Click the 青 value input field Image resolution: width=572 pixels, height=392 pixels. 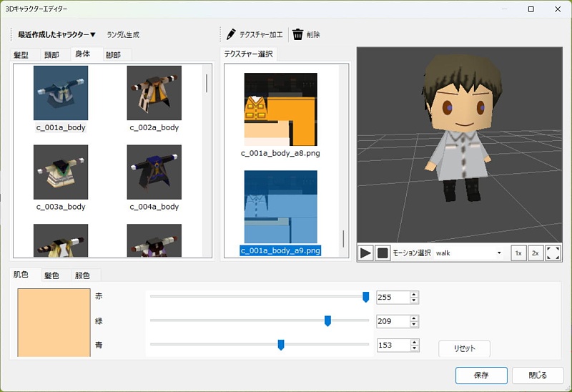point(393,345)
